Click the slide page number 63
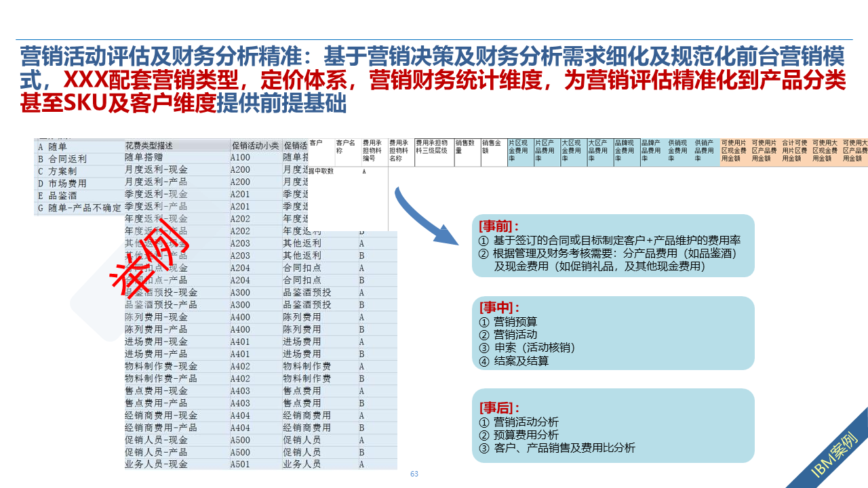The height and width of the screenshot is (488, 868). point(414,474)
